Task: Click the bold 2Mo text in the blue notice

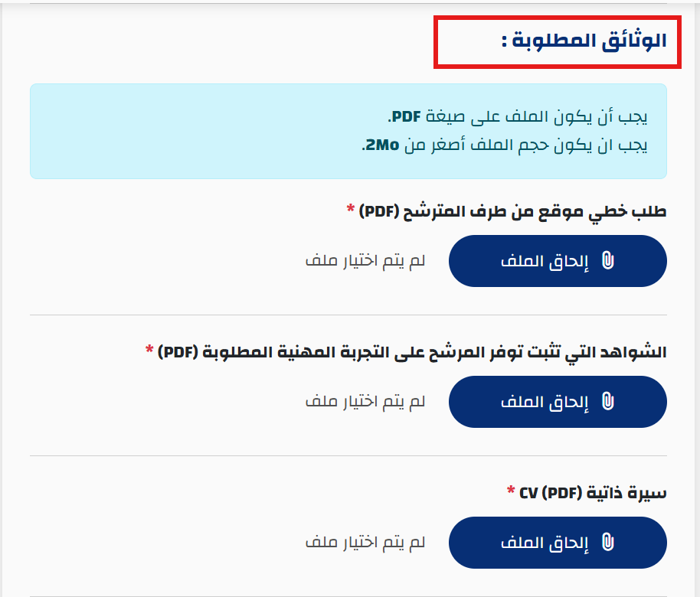Action: pos(381,145)
